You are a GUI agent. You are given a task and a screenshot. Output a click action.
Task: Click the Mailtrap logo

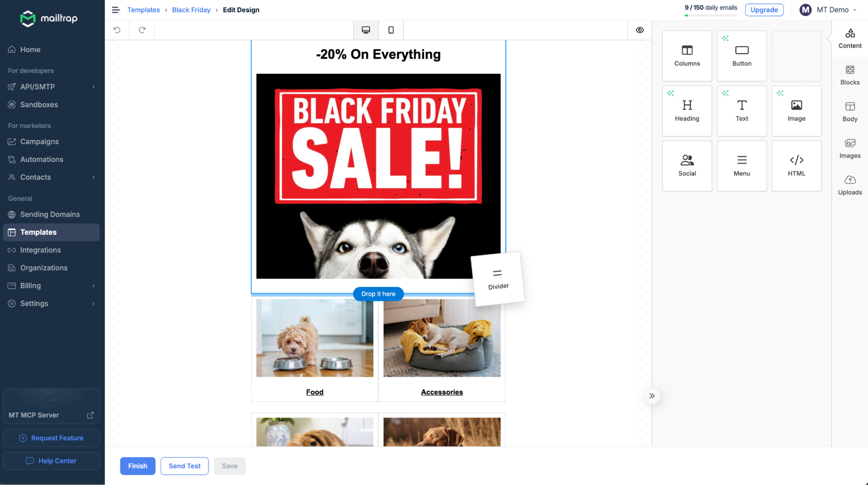[49, 18]
